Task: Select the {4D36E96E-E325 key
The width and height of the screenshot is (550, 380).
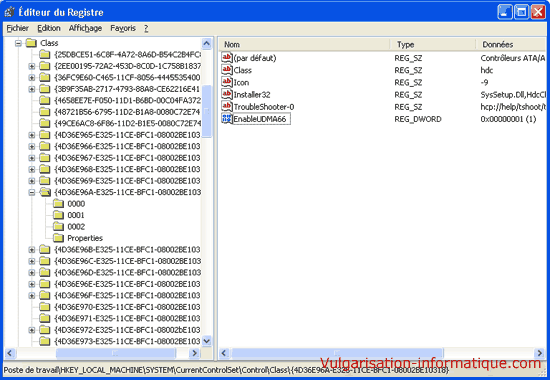Action: point(127,284)
